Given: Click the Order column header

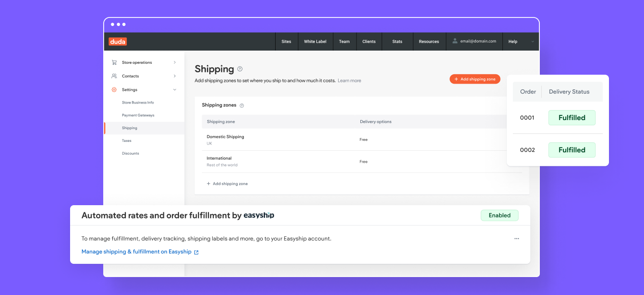Looking at the screenshot, I should (x=528, y=92).
